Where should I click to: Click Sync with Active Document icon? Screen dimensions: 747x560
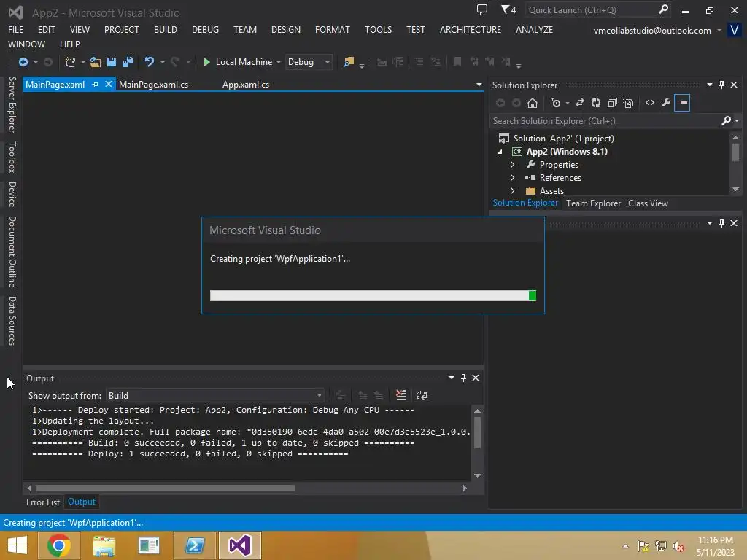pos(580,103)
